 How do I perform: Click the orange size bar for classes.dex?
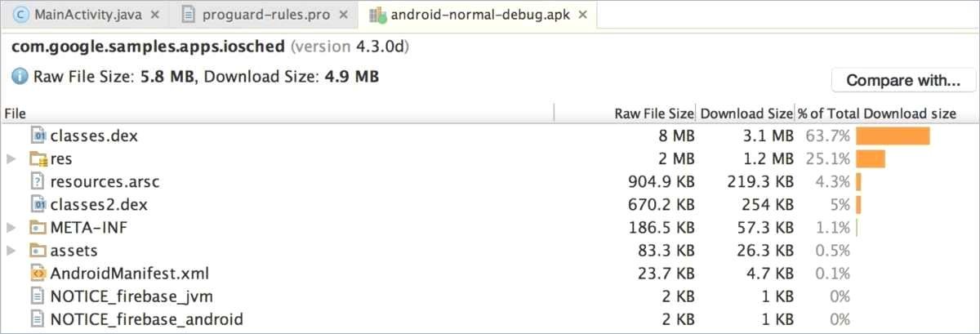click(x=893, y=136)
